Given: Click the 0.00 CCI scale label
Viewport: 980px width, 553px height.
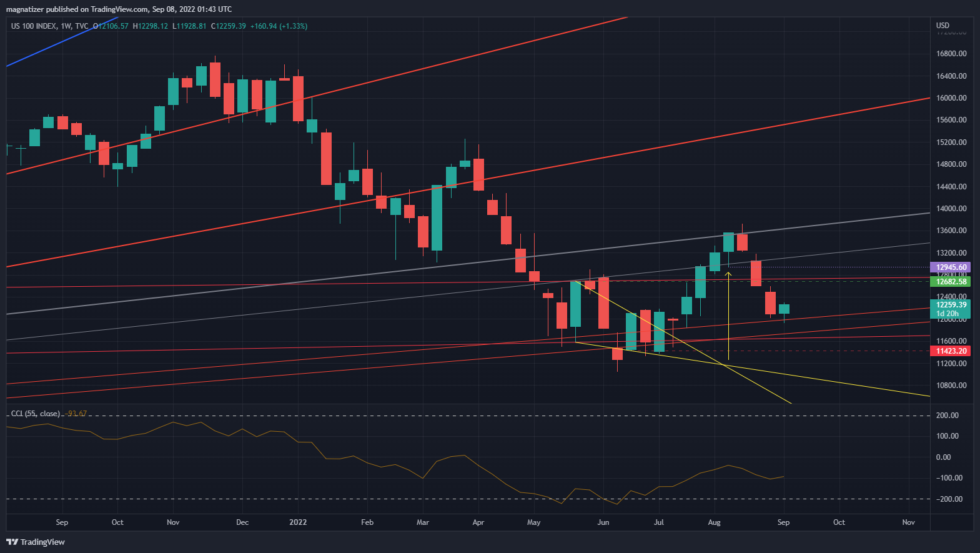Looking at the screenshot, I should point(943,457).
